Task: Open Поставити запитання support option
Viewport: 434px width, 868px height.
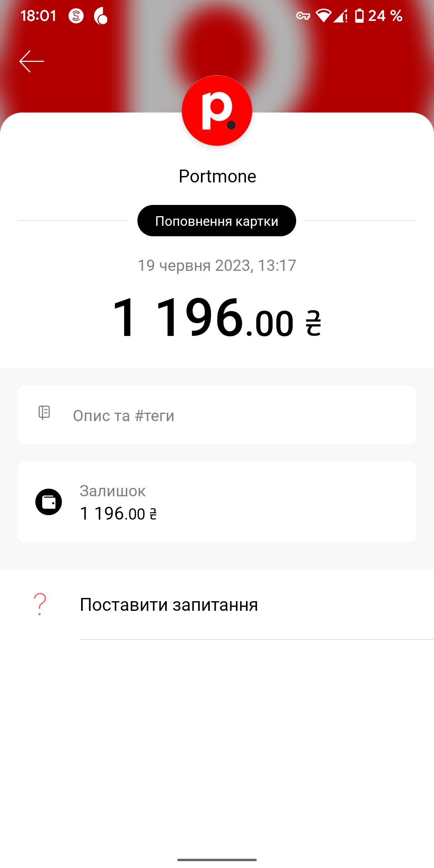Action: click(169, 604)
